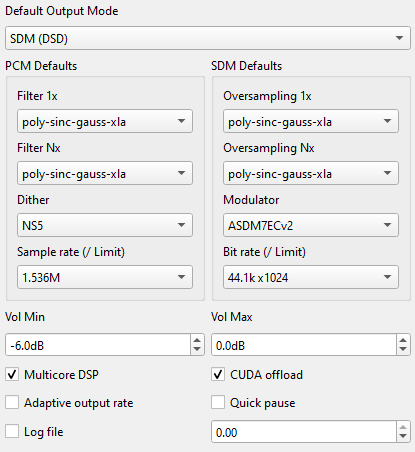
Task: Disable the Multicore DSP checkbox
Action: (x=12, y=374)
